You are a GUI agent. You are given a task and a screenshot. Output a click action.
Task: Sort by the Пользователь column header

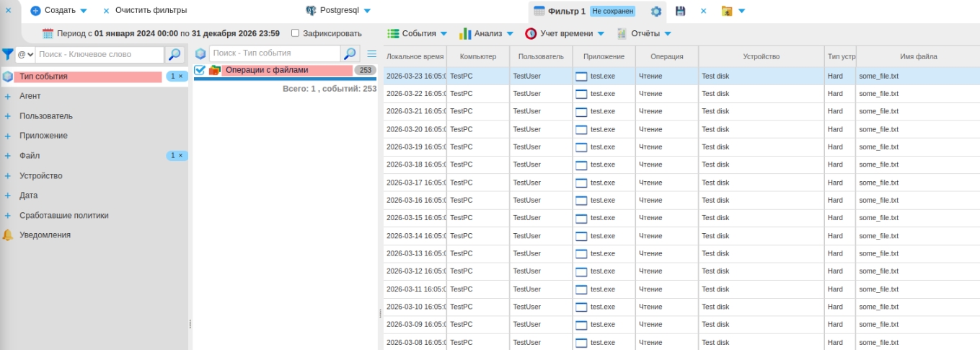(541, 56)
